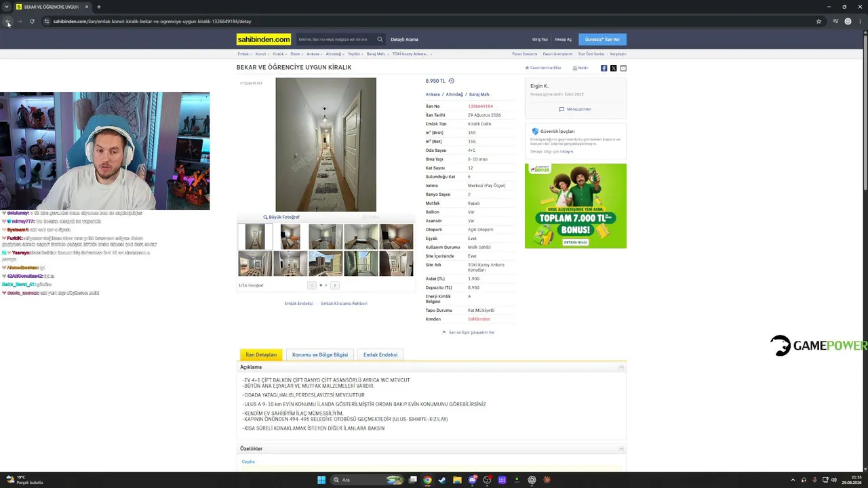Click the Ankara location link under price
This screenshot has height=488, width=868.
pos(433,94)
